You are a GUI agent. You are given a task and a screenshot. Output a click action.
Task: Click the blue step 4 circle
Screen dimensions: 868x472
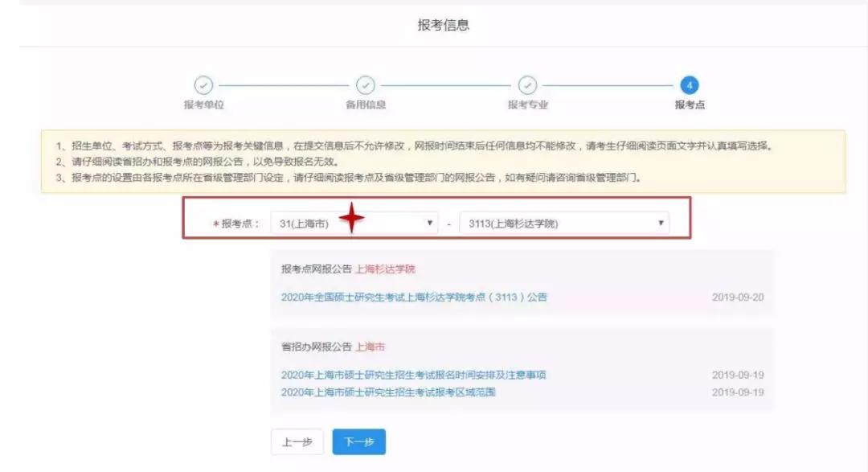click(x=689, y=85)
